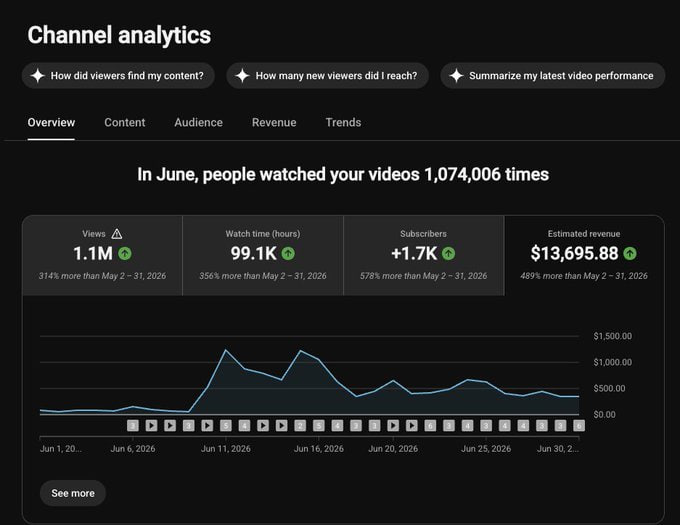The width and height of the screenshot is (680, 525).
Task: Click sparkle icon beside 'Summarize my latest video performance'
Action: [x=456, y=75]
